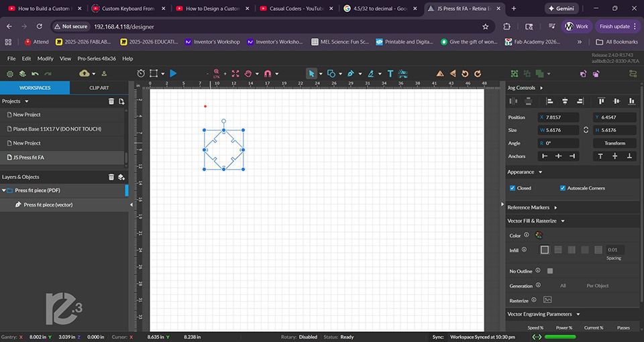Image resolution: width=644 pixels, height=342 pixels.
Task: Select the first solid infill pattern option
Action: (545, 249)
